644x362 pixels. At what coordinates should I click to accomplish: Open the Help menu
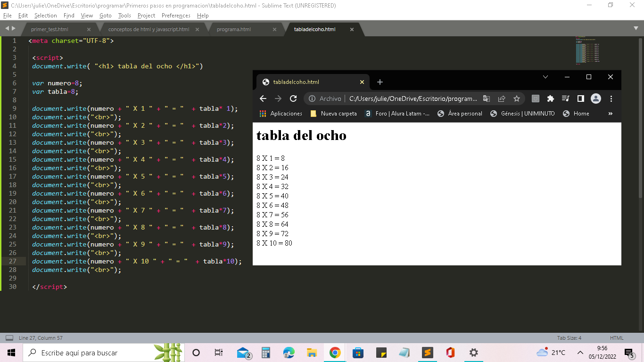coord(203,16)
